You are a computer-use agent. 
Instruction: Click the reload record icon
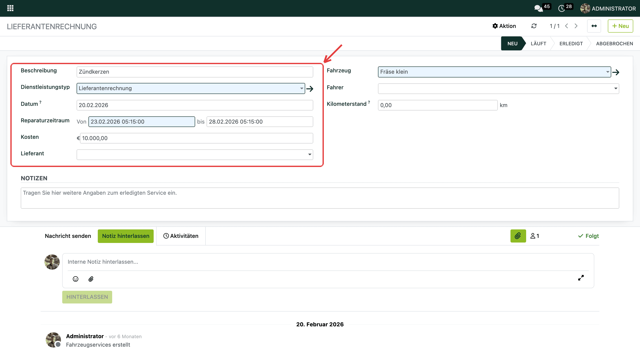click(534, 26)
